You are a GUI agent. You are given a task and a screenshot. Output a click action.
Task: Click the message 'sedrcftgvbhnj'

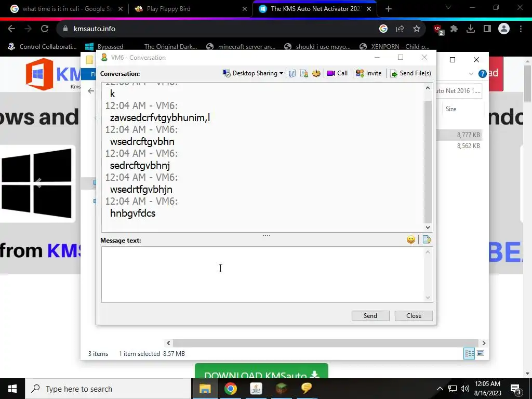click(140, 166)
